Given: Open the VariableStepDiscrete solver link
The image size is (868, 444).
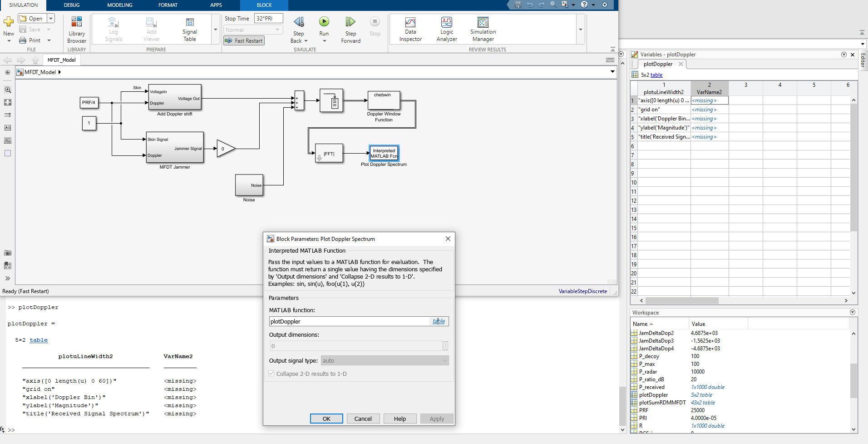Looking at the screenshot, I should click(x=583, y=291).
